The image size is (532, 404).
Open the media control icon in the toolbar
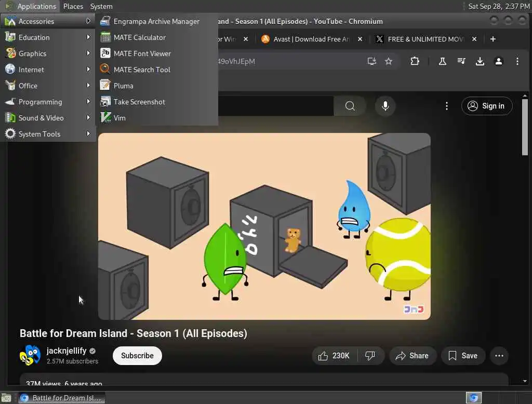click(461, 61)
